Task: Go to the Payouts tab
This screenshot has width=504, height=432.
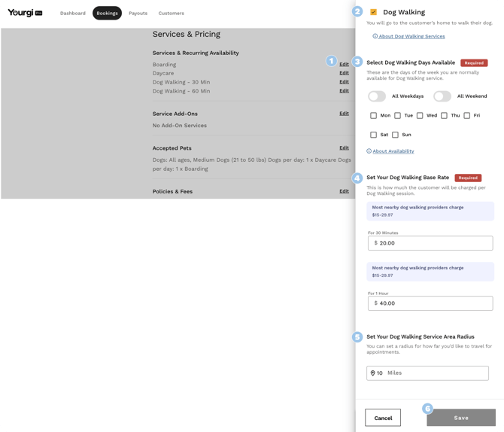Action: [138, 13]
